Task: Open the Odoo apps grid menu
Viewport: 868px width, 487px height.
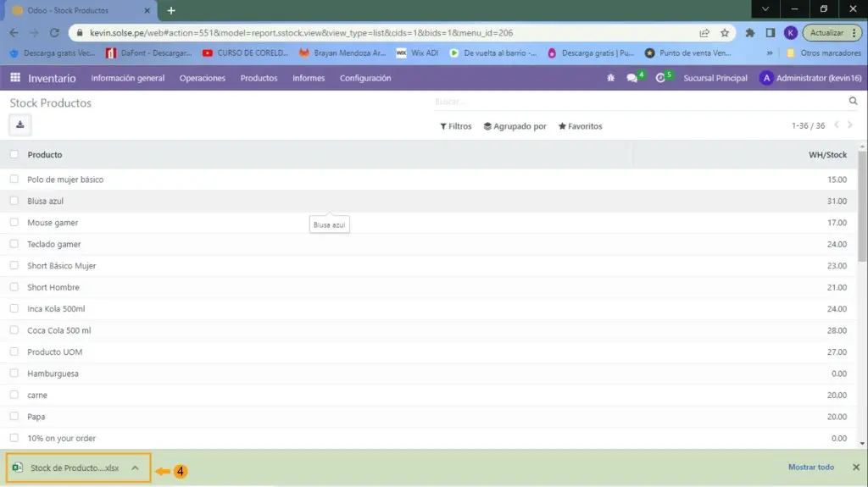Action: (x=15, y=78)
